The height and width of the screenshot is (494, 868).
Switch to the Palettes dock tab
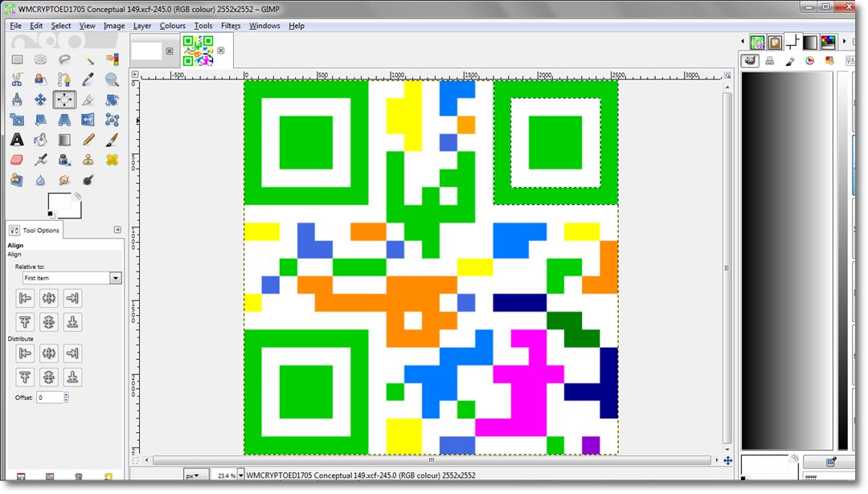[828, 42]
